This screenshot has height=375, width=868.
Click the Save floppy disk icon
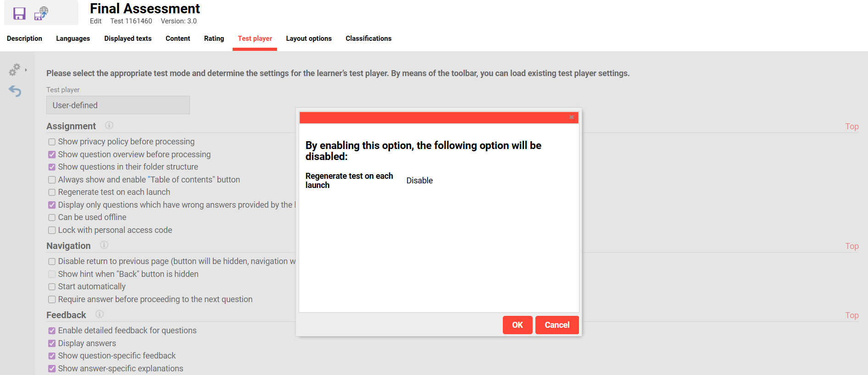19,13
